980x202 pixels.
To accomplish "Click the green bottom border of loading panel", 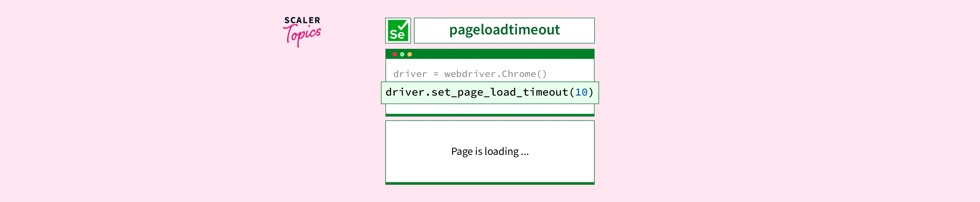I will tap(490, 183).
